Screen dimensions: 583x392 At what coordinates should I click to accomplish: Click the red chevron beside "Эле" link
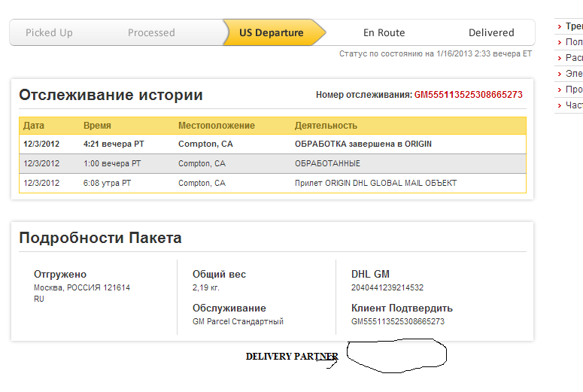click(x=560, y=74)
